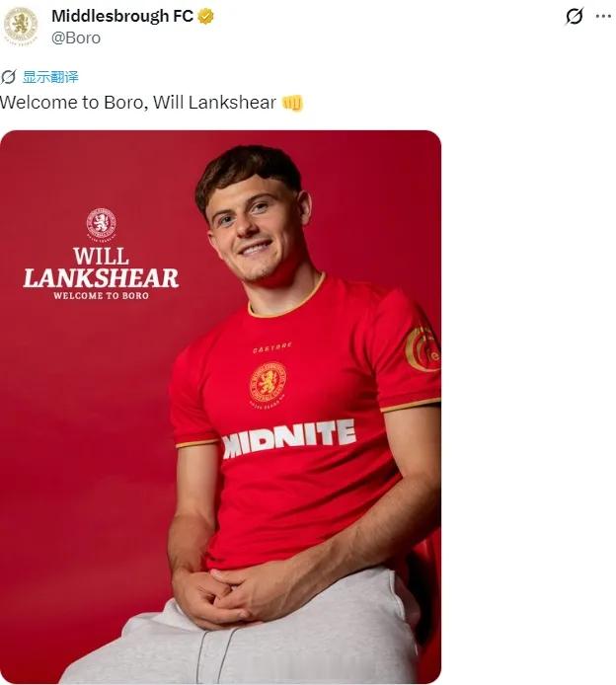Open the player's photo at his face

pos(256,223)
